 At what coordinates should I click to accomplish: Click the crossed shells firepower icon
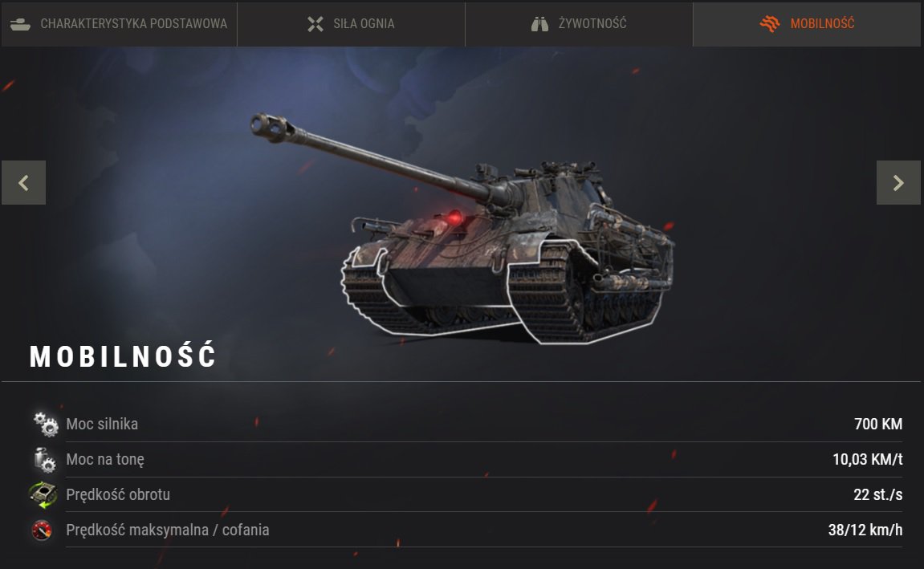315,23
